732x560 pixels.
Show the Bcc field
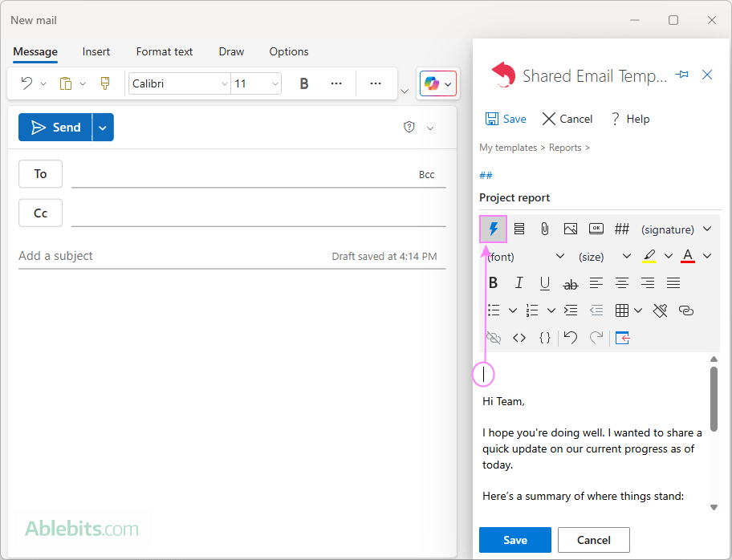click(427, 175)
